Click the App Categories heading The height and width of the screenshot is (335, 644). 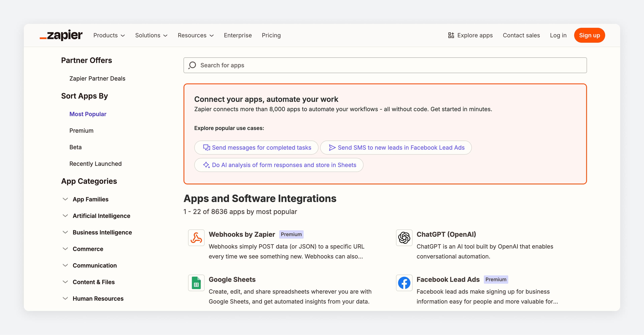(x=89, y=181)
